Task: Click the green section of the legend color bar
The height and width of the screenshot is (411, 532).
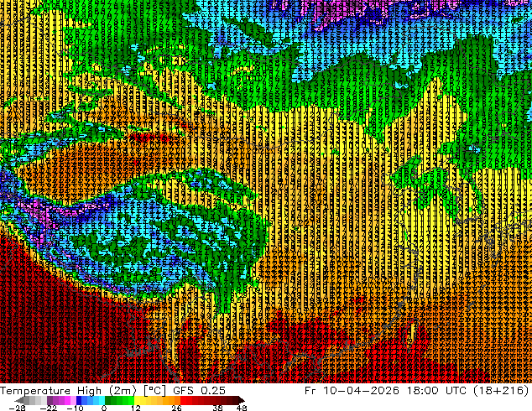Action: tap(119, 400)
